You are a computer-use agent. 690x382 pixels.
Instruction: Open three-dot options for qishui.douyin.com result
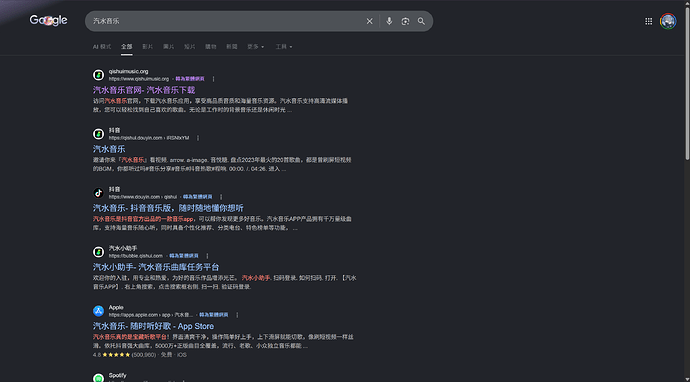[x=198, y=138]
